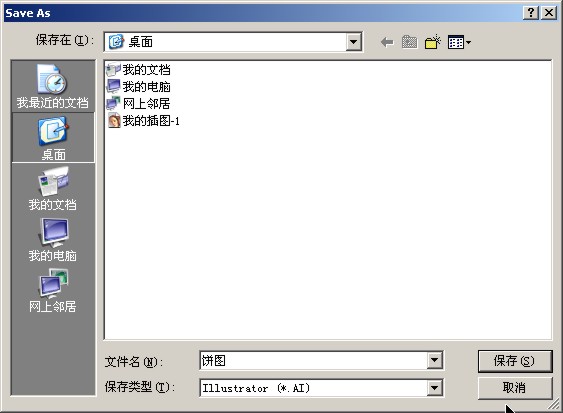This screenshot has height=413, width=563.
Task: Click the file name field containing 饼图
Action: [313, 360]
